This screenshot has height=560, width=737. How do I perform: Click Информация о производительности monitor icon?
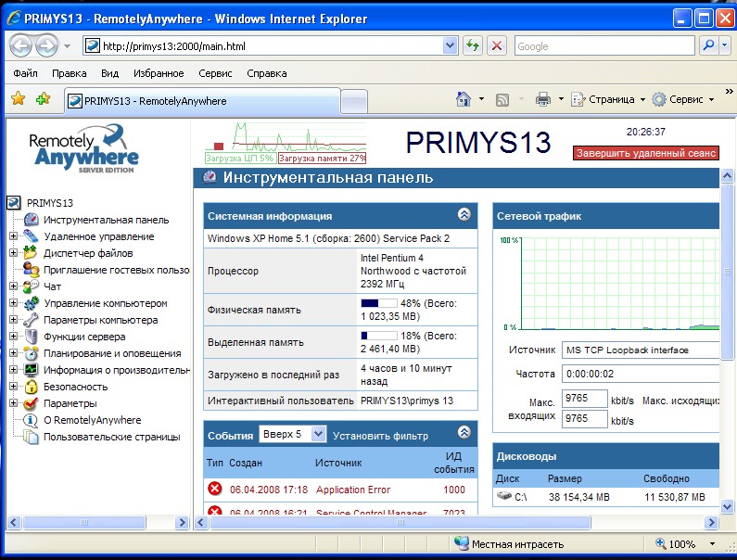pyautogui.click(x=31, y=370)
